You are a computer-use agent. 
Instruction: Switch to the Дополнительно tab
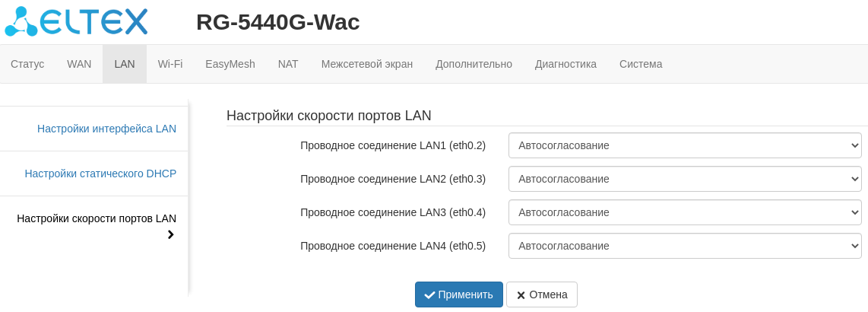click(x=474, y=64)
